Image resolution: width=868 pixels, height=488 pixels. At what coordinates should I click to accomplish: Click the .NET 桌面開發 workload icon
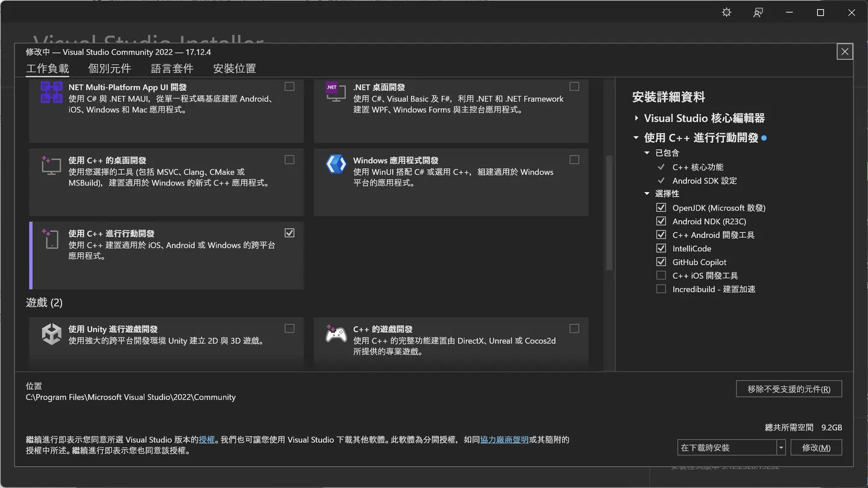(336, 92)
